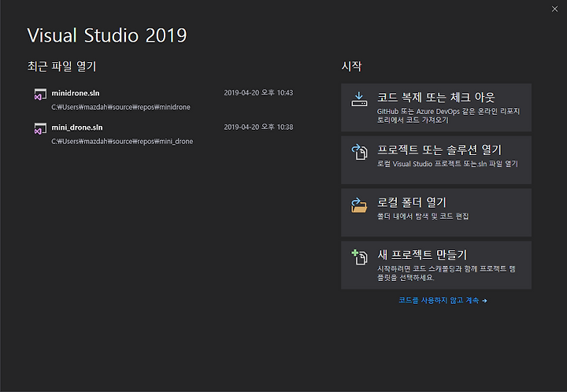This screenshot has height=392, width=567.
Task: Click the new project plus icon
Action: pyautogui.click(x=359, y=257)
